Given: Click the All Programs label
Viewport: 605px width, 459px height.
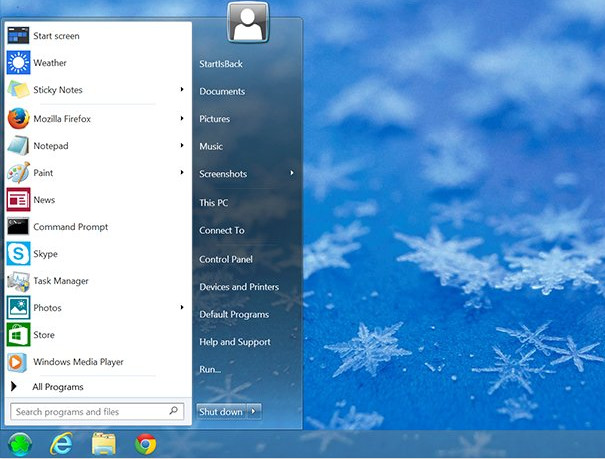Looking at the screenshot, I should pos(58,387).
